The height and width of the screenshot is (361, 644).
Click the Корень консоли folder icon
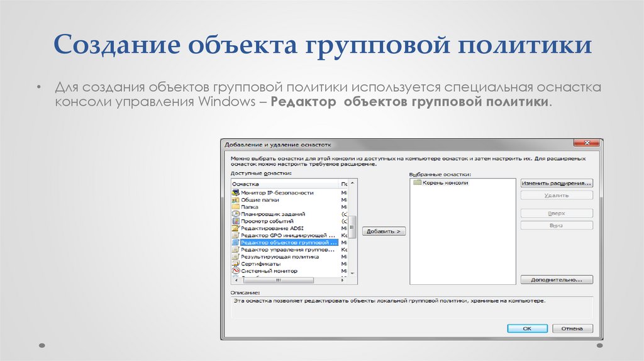[418, 182]
